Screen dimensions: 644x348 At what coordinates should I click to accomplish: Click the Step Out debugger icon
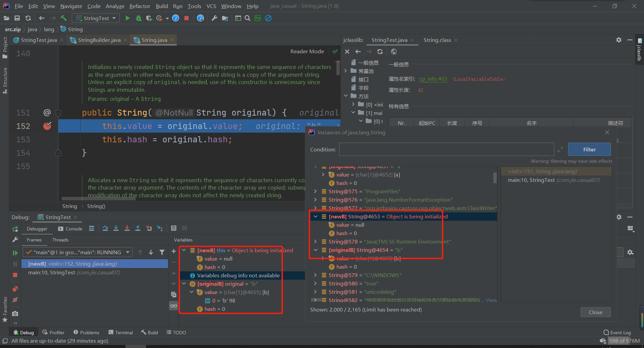(138, 228)
